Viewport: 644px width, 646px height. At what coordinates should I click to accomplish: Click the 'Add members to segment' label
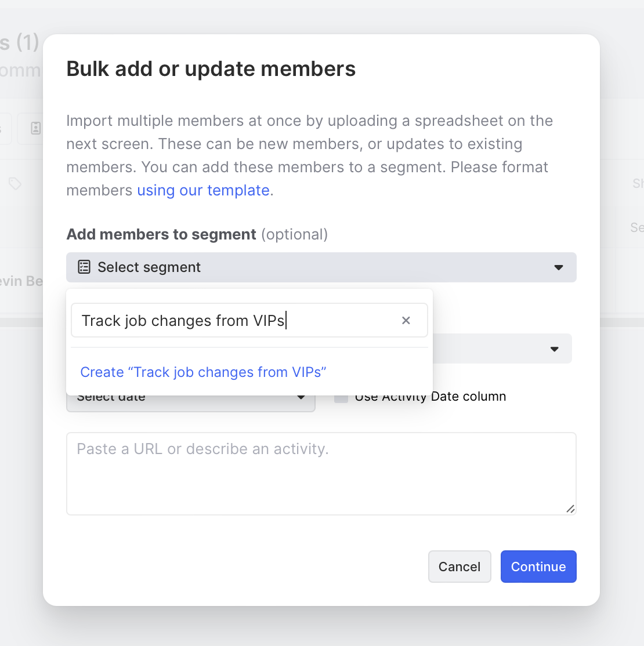click(x=161, y=234)
